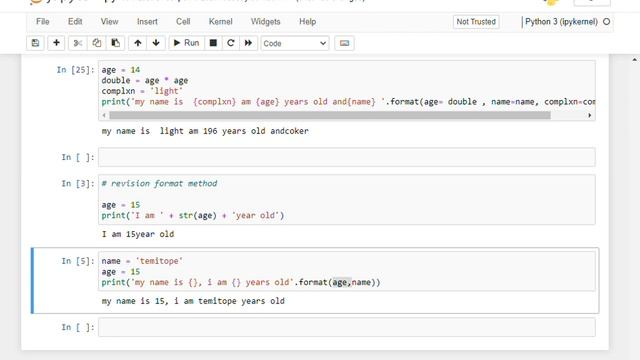Open the Insert menu
This screenshot has height=360, width=640.
tap(147, 22)
